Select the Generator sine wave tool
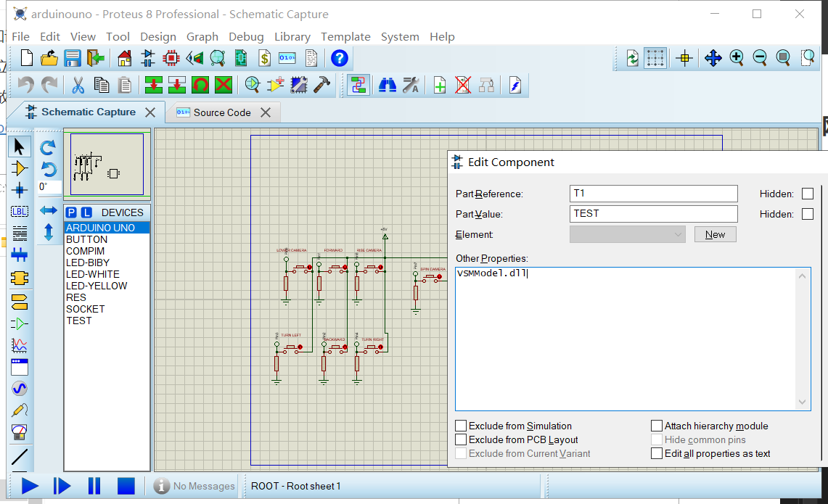Screen dimensions: 828x504 click(20, 389)
